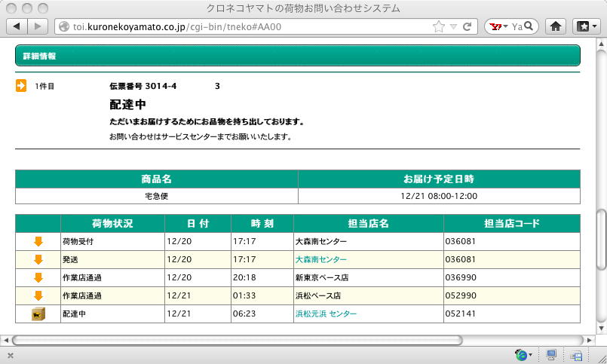607x364 pixels.
Task: Click the monitor icon in status bar
Action: (551, 355)
